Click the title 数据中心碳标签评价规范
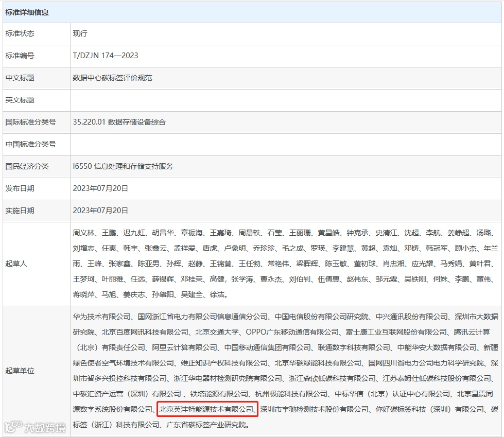This screenshot has width=504, height=437. tap(113, 78)
